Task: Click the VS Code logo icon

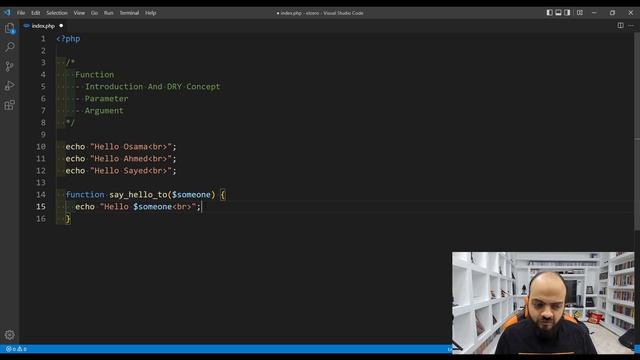Action: (x=7, y=13)
